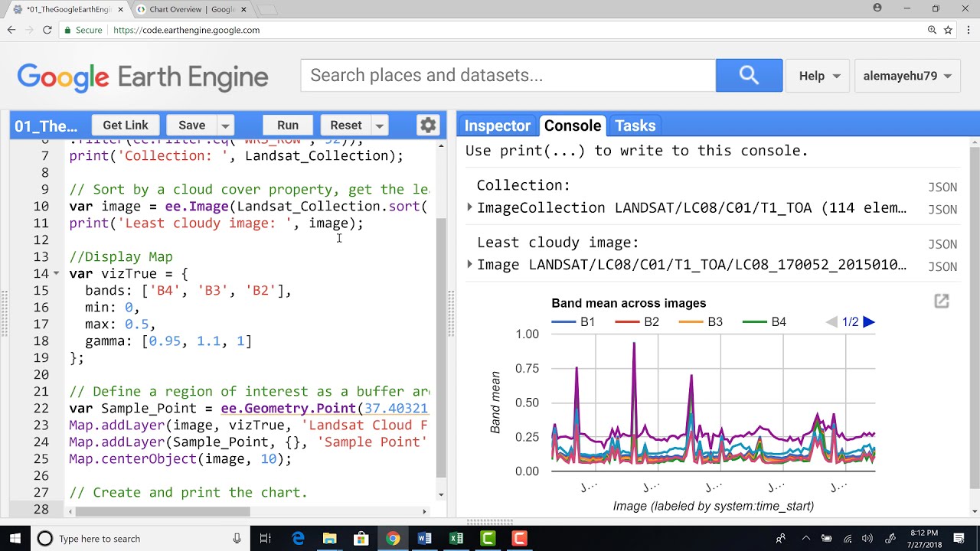Click the Google Earth Engine logo

142,77
